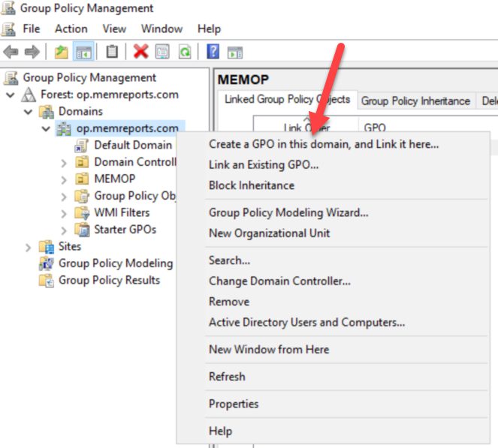Image resolution: width=498 pixels, height=448 pixels.
Task: Open the Window menu
Action: pyautogui.click(x=162, y=29)
